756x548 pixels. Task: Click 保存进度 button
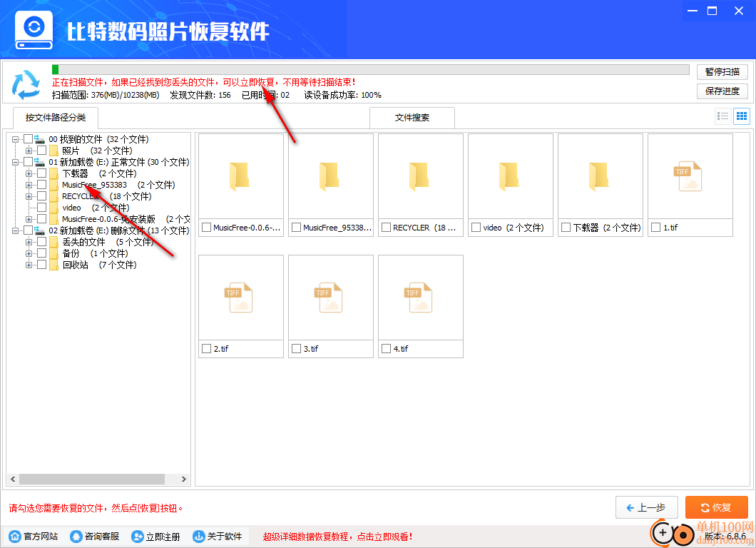click(722, 91)
